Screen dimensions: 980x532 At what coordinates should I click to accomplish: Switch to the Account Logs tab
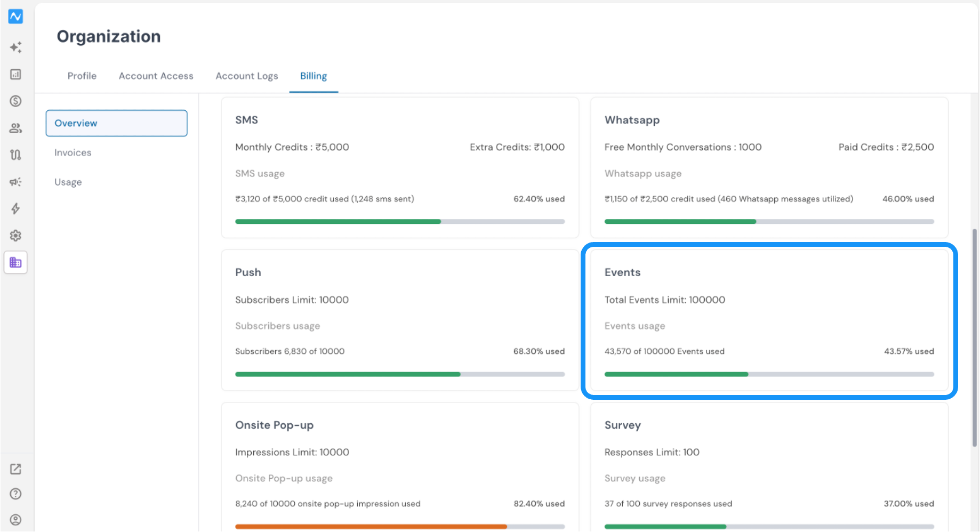(x=247, y=76)
